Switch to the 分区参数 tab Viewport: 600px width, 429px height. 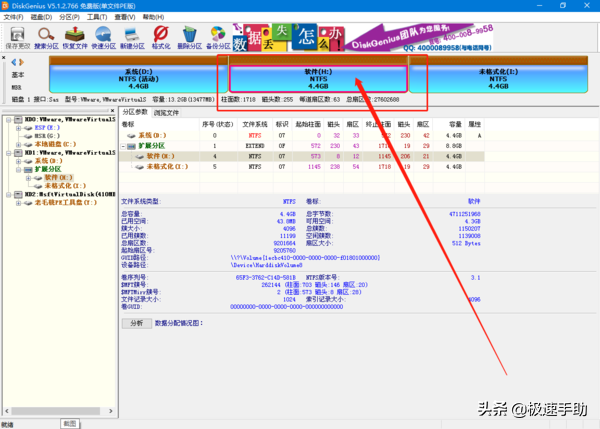click(x=135, y=112)
